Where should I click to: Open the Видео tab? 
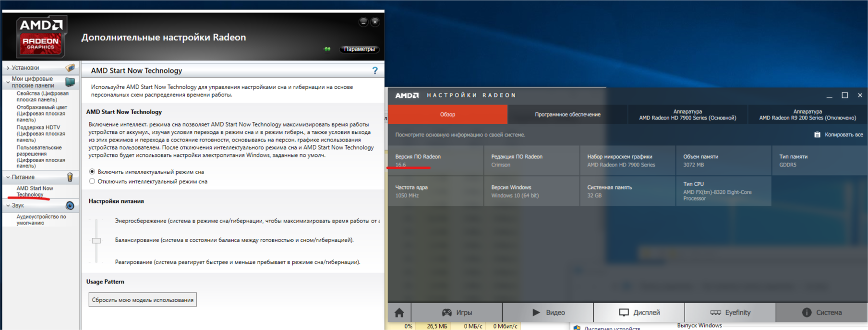[x=548, y=312]
